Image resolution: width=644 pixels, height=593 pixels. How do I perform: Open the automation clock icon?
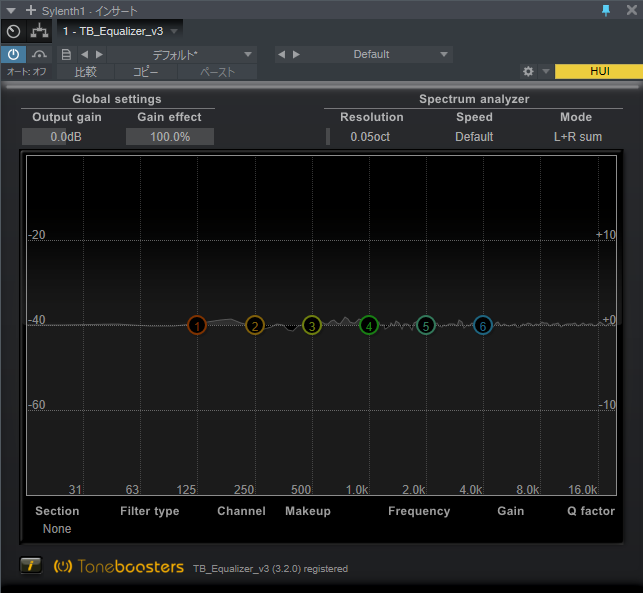14,31
